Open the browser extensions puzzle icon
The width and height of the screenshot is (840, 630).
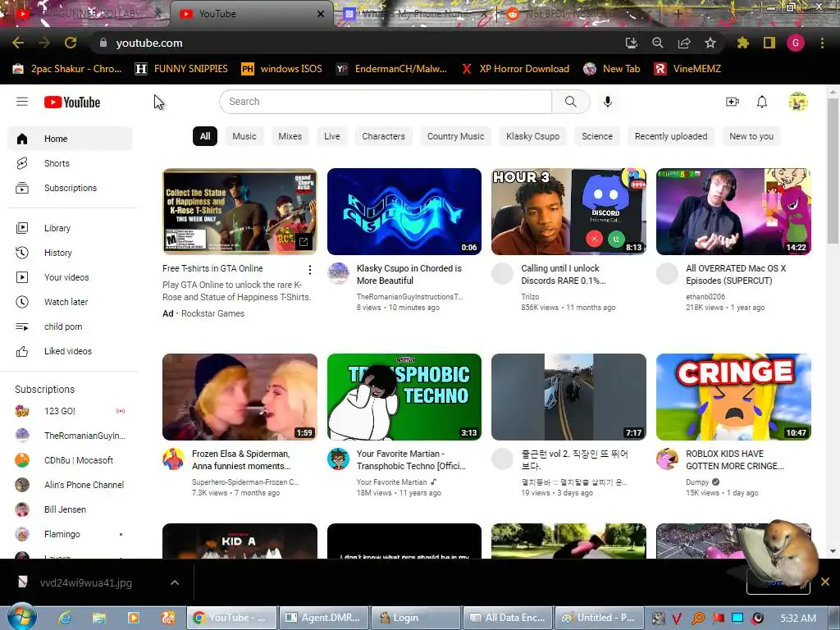click(x=743, y=43)
